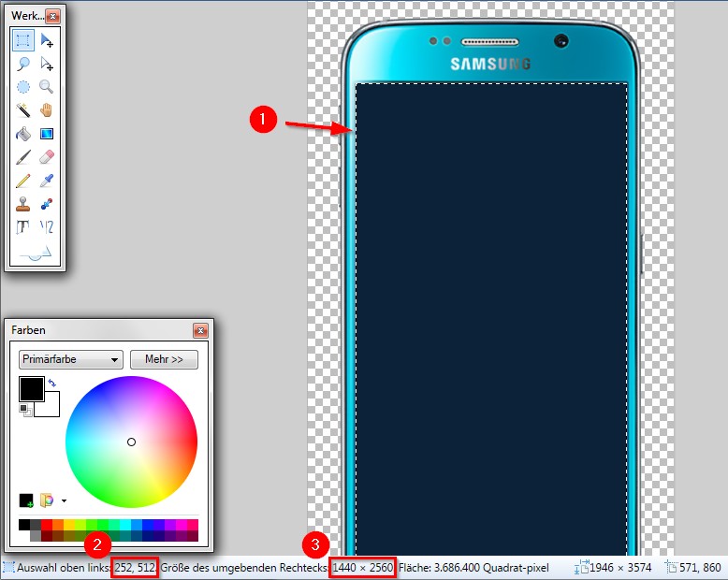Click the image size 1946 × 3574
This screenshot has height=580, width=728.
[x=620, y=568]
